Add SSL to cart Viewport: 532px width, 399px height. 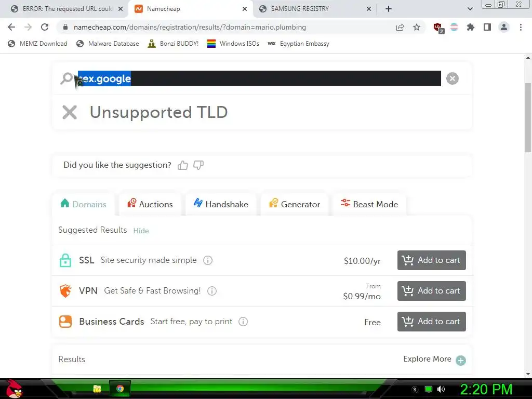[x=432, y=260]
